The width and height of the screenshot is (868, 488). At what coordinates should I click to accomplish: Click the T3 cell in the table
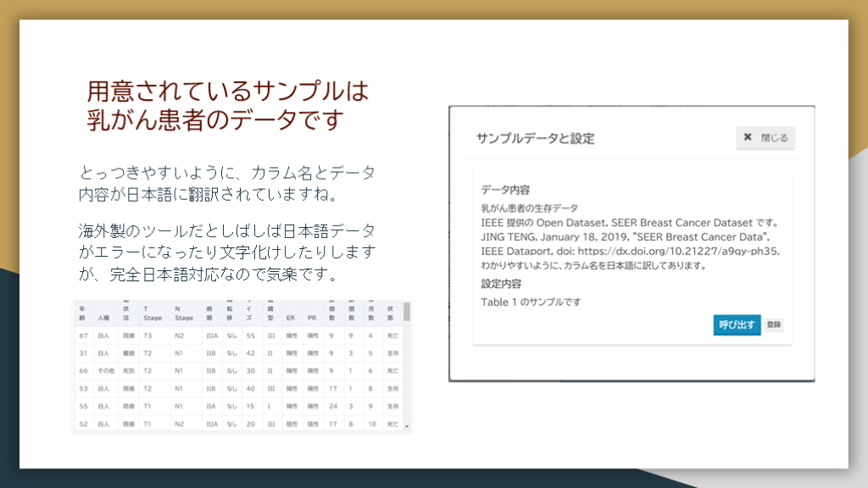tap(147, 335)
